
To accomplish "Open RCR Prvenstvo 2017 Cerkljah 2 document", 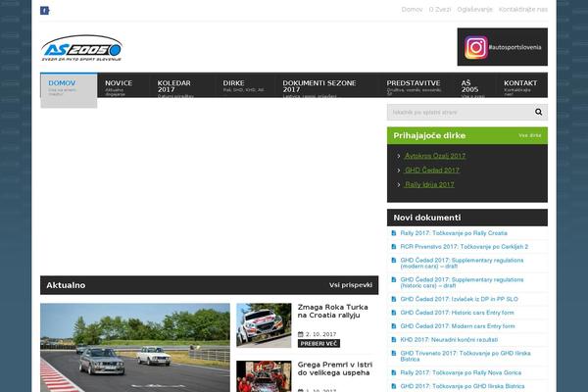I will [465, 246].
